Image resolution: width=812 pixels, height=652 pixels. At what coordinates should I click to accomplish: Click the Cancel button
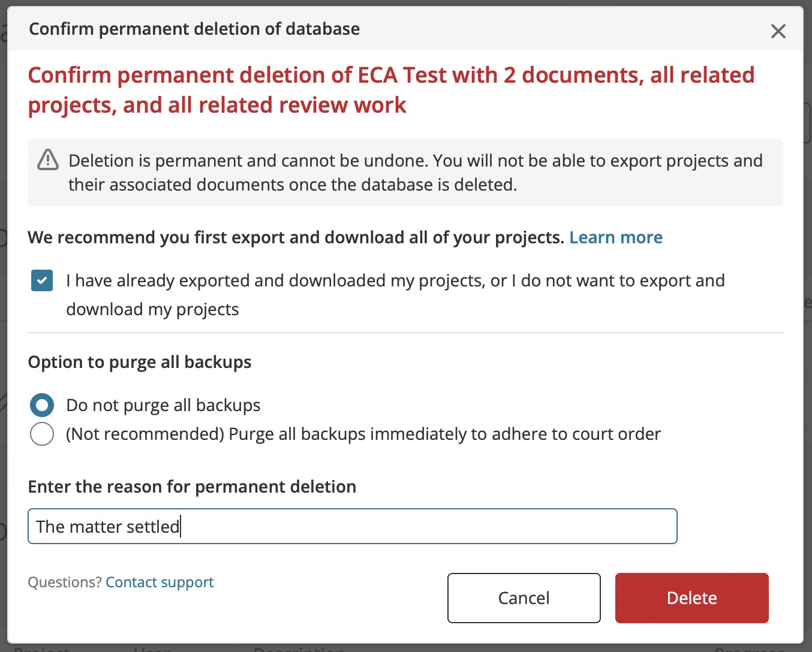[524, 598]
